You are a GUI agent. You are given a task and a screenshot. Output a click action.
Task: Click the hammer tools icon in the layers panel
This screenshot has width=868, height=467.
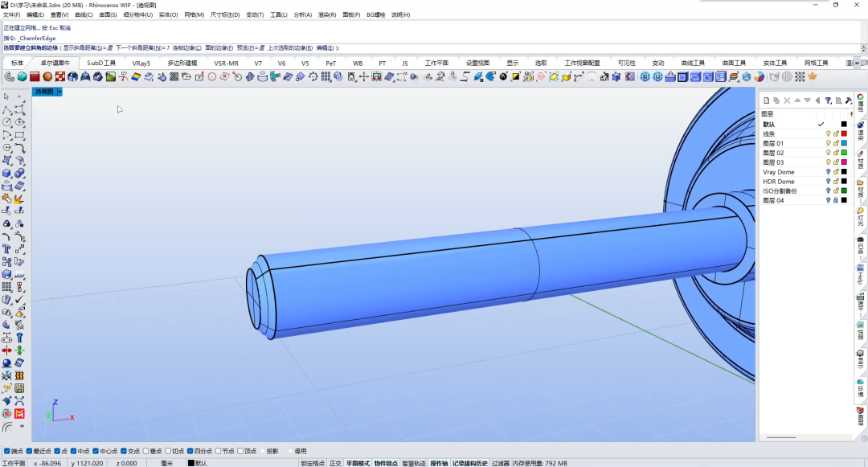[x=849, y=100]
